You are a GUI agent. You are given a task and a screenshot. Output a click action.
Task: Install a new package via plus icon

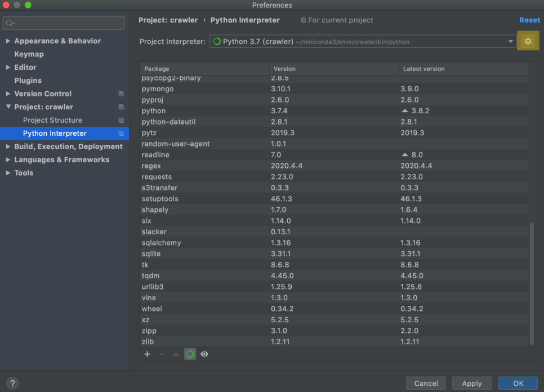pyautogui.click(x=147, y=354)
